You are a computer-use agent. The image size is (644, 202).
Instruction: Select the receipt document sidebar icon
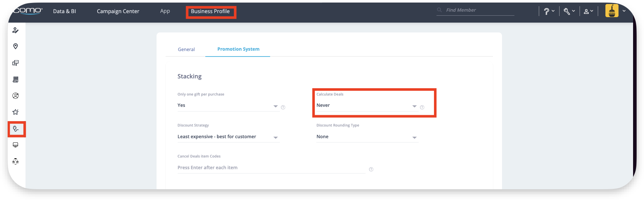(x=16, y=79)
